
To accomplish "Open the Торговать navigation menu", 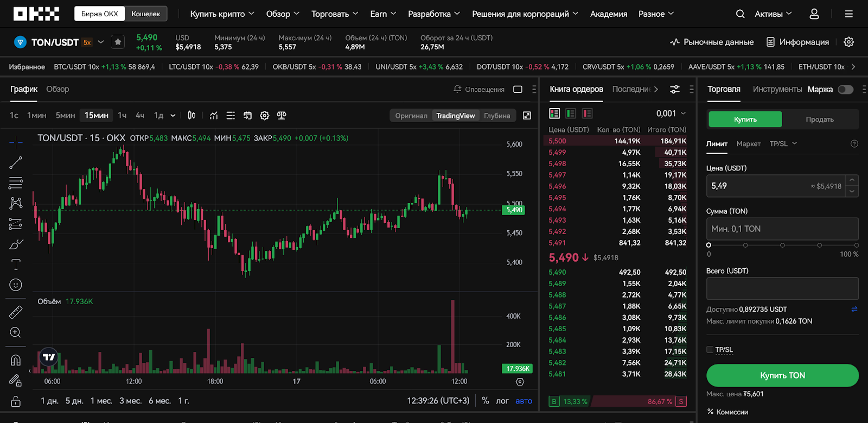I will click(334, 14).
